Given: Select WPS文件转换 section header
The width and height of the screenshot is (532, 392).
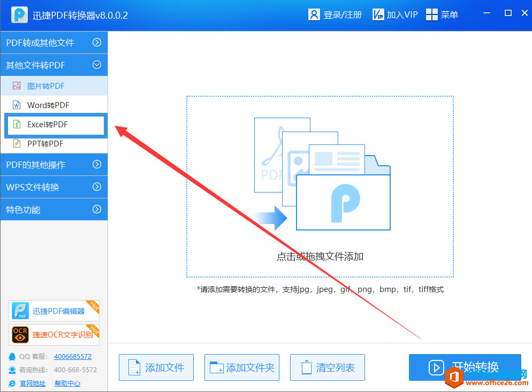Looking at the screenshot, I should (54, 187).
